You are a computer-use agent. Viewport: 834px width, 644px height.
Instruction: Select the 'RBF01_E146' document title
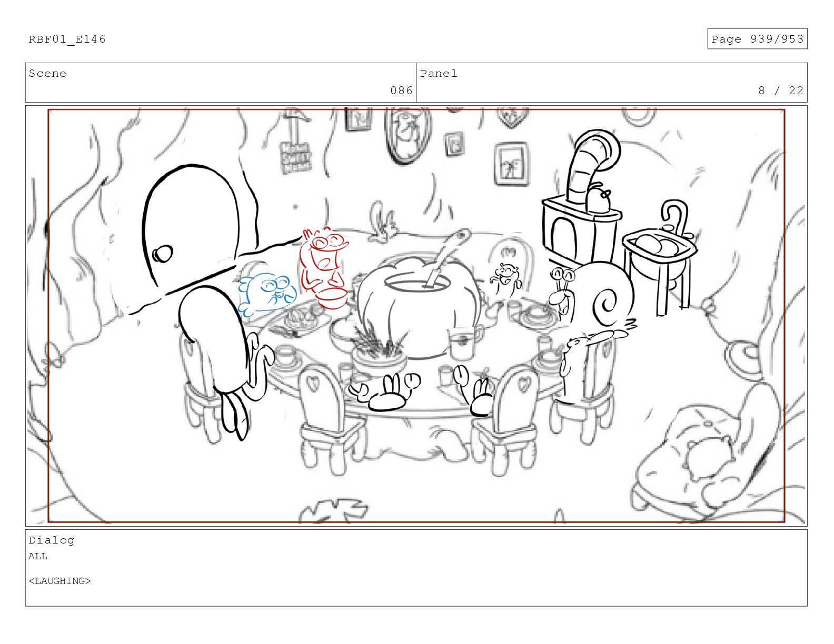(x=67, y=39)
